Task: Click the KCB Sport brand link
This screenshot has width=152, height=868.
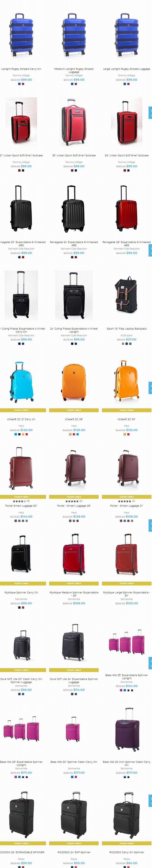Action: (126, 335)
